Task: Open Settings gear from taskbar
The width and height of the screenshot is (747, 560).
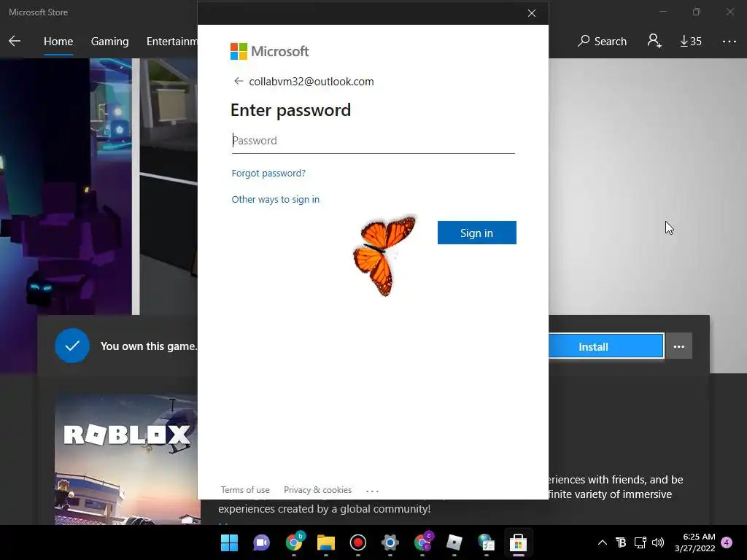Action: [390, 542]
